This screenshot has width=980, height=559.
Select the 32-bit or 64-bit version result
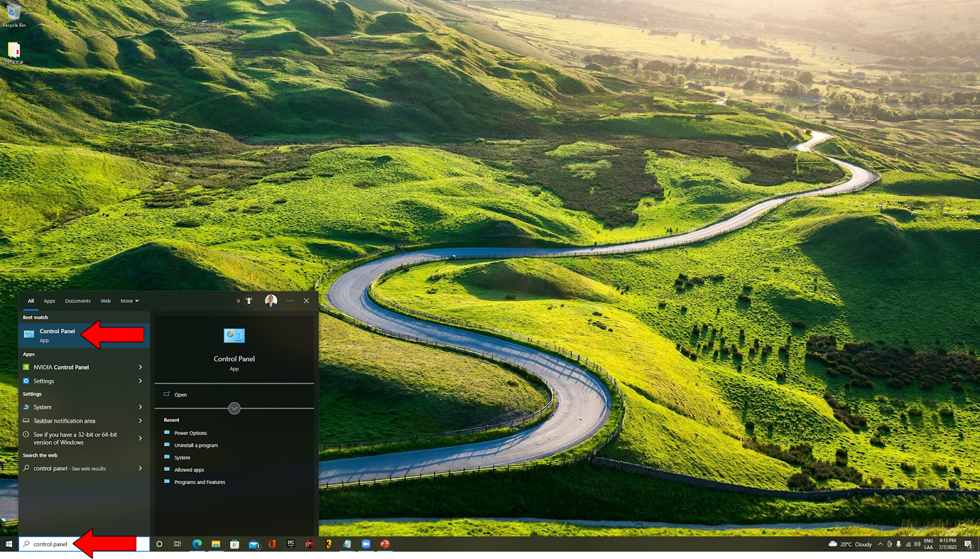tap(77, 438)
